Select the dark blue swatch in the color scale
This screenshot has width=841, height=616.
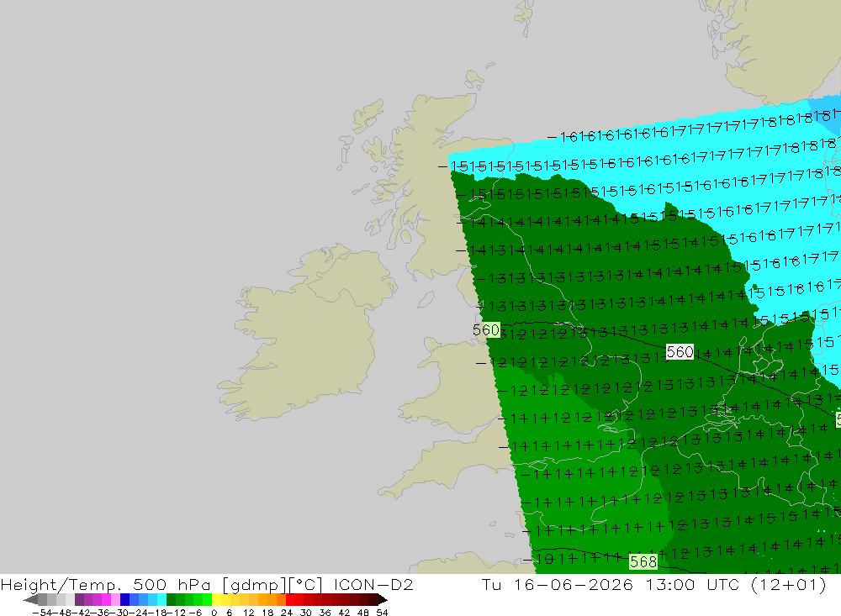124,600
